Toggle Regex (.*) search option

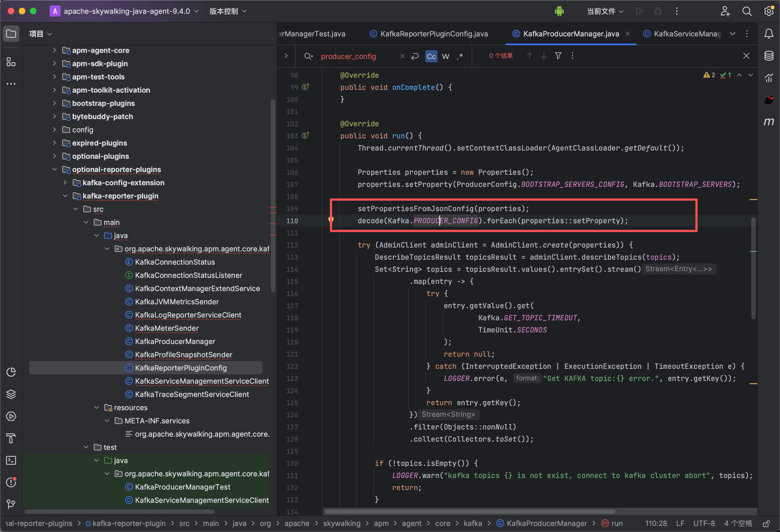460,56
